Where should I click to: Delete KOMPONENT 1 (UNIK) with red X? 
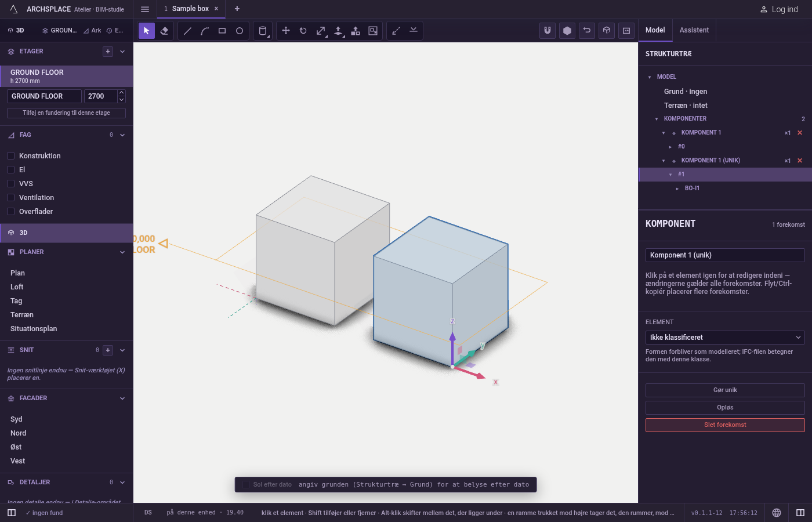coord(800,161)
